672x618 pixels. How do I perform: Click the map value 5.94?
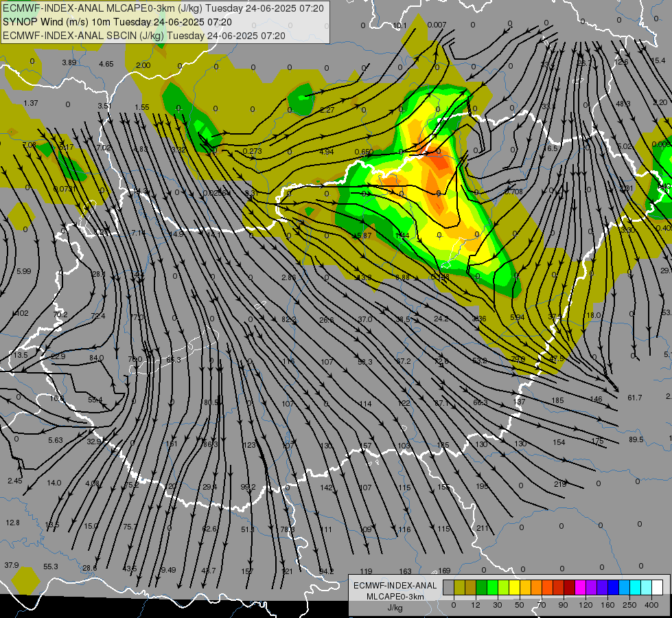(518, 317)
